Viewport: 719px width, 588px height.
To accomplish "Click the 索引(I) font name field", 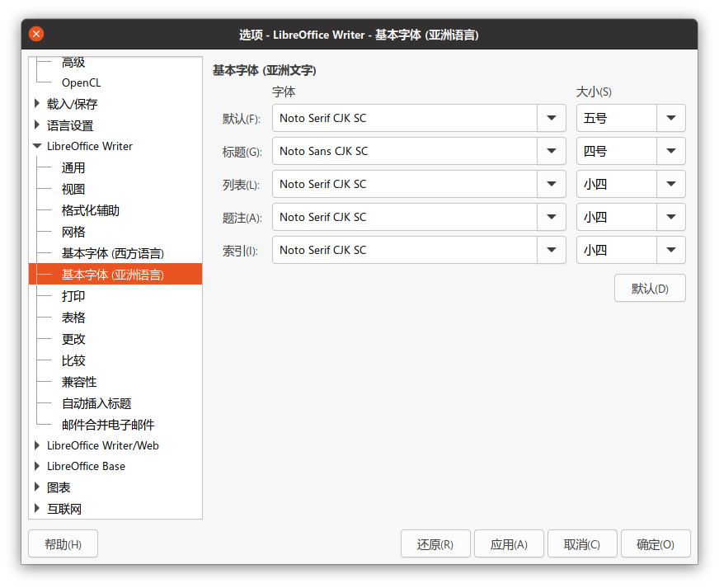I will [405, 250].
